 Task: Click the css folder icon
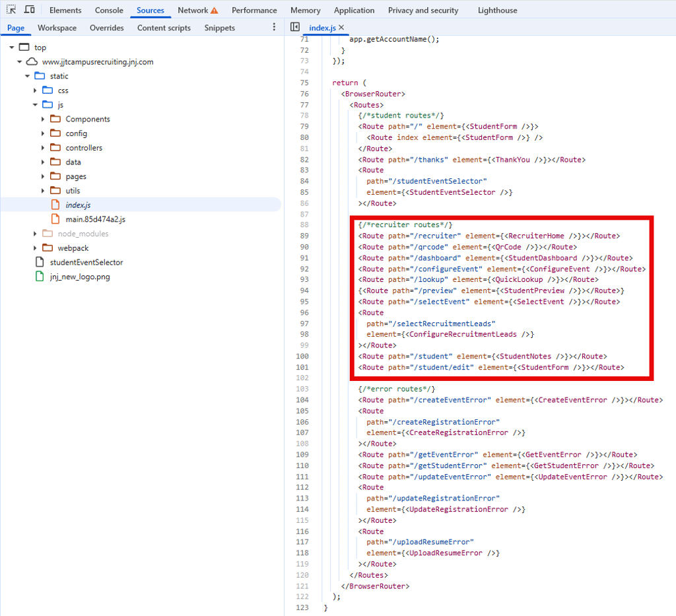(x=48, y=90)
